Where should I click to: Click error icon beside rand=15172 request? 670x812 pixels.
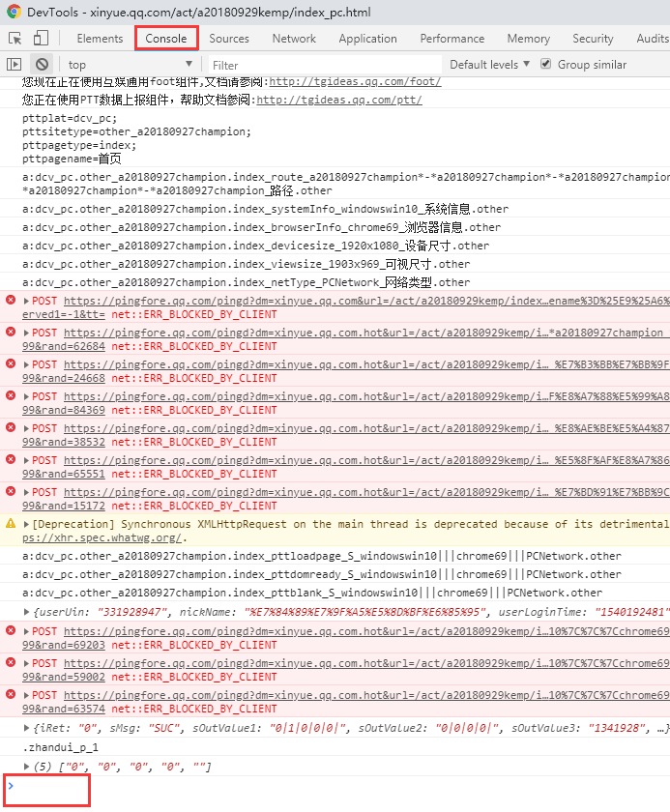[x=11, y=491]
